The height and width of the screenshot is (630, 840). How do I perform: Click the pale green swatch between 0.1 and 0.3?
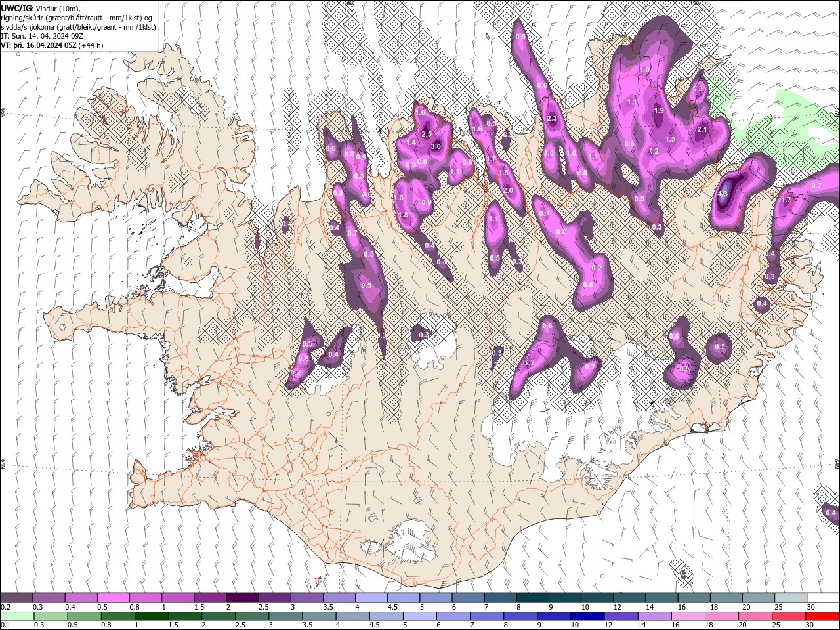point(16,616)
